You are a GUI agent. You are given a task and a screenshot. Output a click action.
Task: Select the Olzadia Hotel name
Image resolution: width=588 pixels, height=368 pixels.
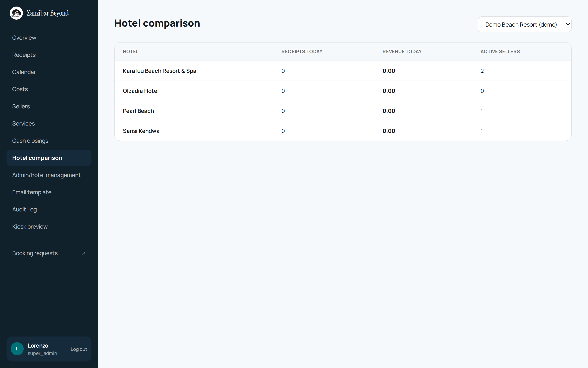[140, 91]
